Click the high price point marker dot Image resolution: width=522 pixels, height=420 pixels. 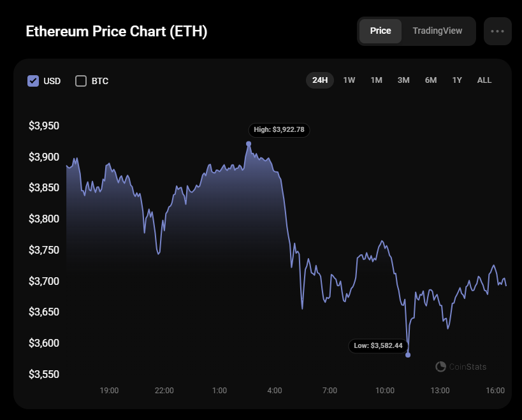[249, 143]
